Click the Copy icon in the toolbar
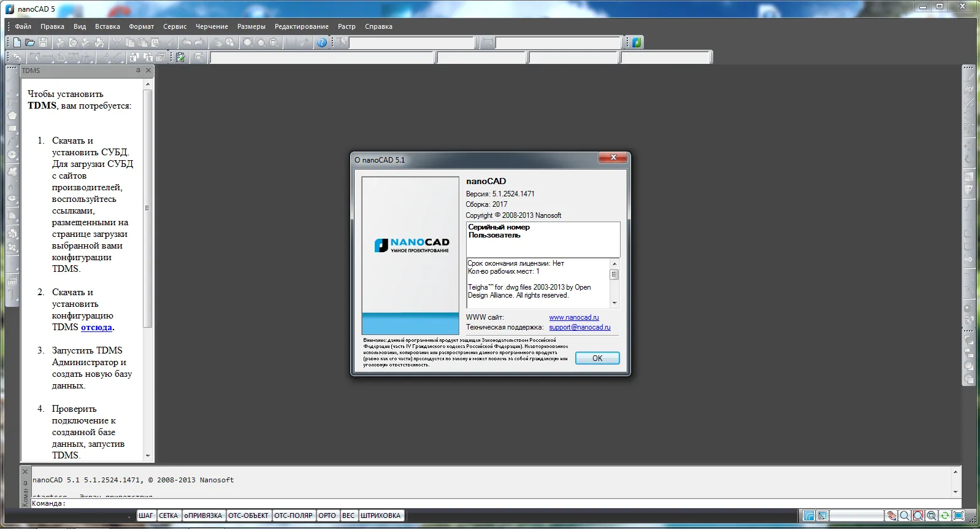980x529 pixels. point(130,42)
